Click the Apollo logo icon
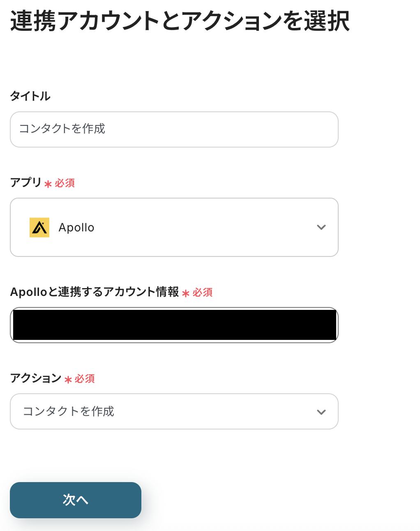Screen dimensions: 420x531 click(x=39, y=227)
